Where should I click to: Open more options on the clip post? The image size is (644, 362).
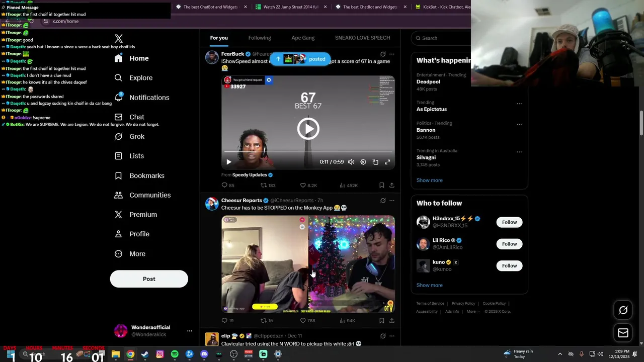pyautogui.click(x=392, y=336)
